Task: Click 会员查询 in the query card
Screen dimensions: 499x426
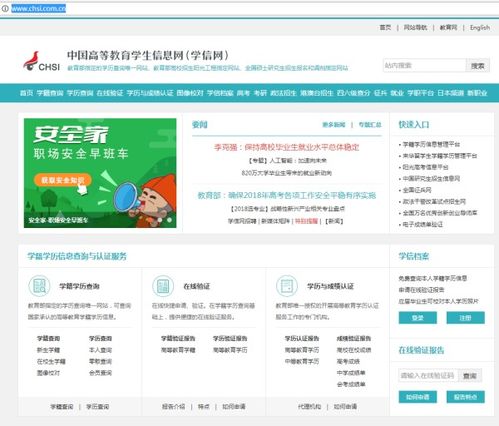Action: [100, 373]
